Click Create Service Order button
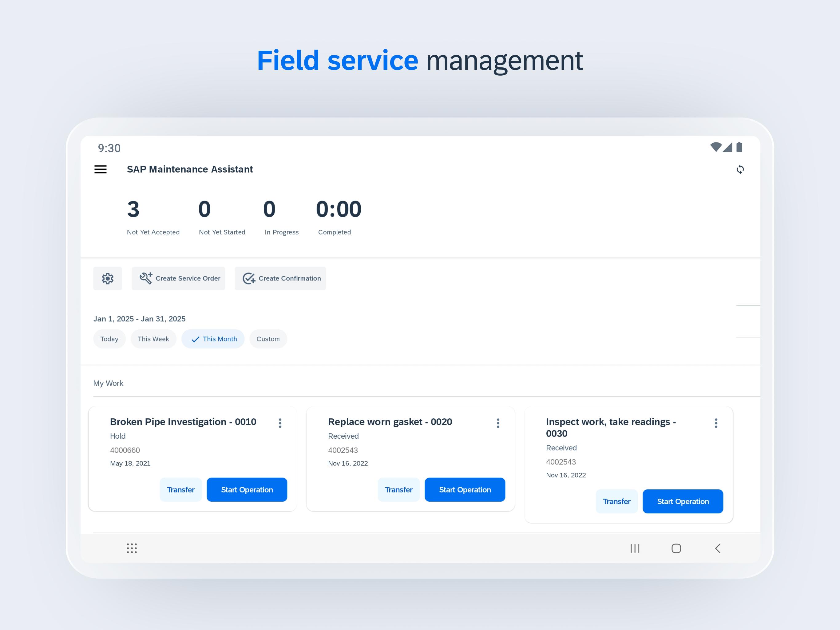840x630 pixels. pos(178,278)
